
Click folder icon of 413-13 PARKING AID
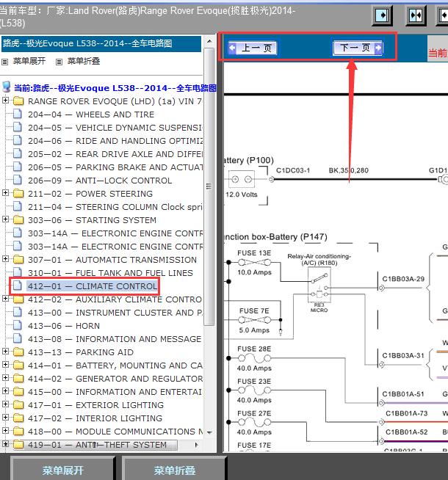click(18, 352)
